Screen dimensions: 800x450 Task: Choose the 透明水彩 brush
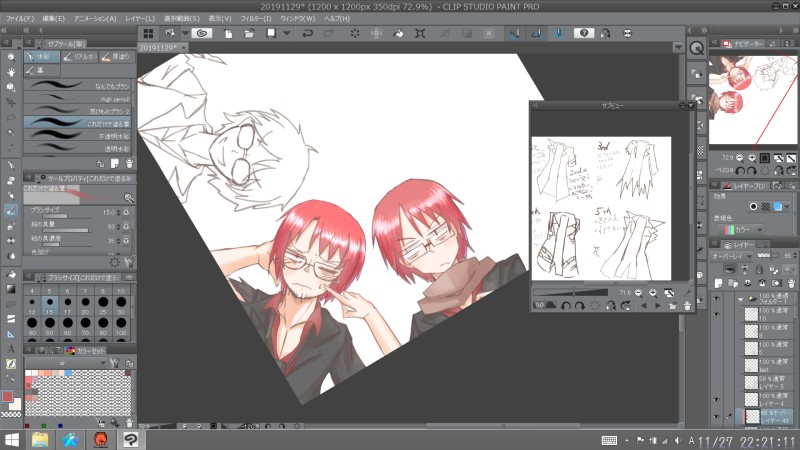tap(79, 148)
